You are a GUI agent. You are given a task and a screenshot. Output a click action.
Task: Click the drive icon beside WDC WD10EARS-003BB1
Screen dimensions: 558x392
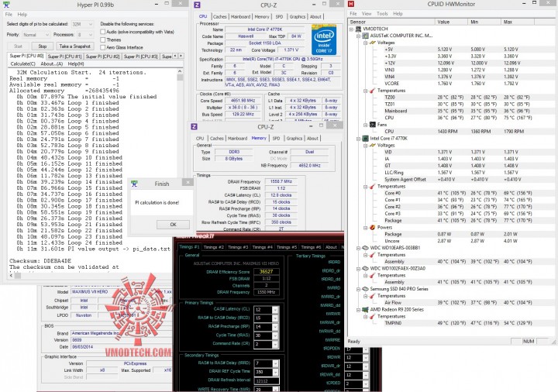(366, 248)
